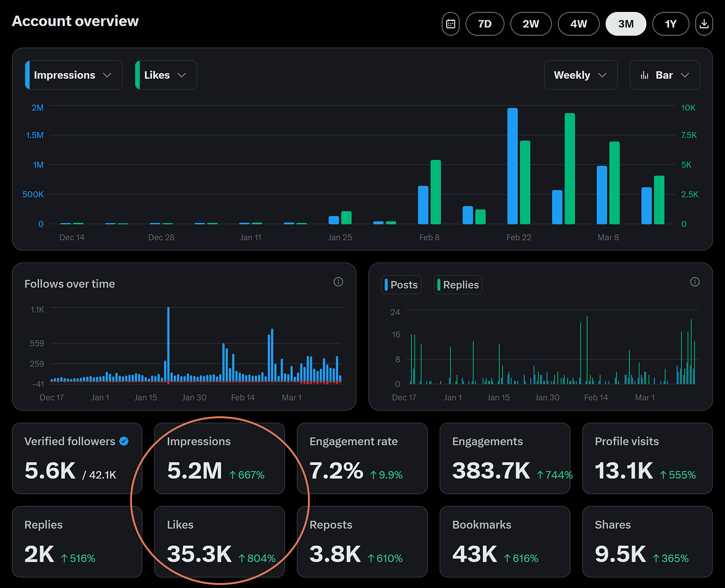Click the green Likes legend marker
Screen dimensions: 725x588
[138, 75]
